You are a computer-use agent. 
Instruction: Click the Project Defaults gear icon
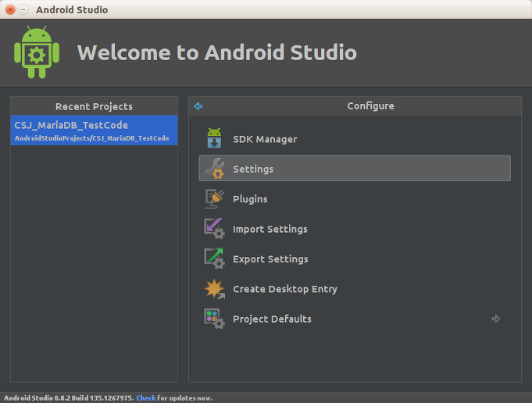tap(214, 319)
